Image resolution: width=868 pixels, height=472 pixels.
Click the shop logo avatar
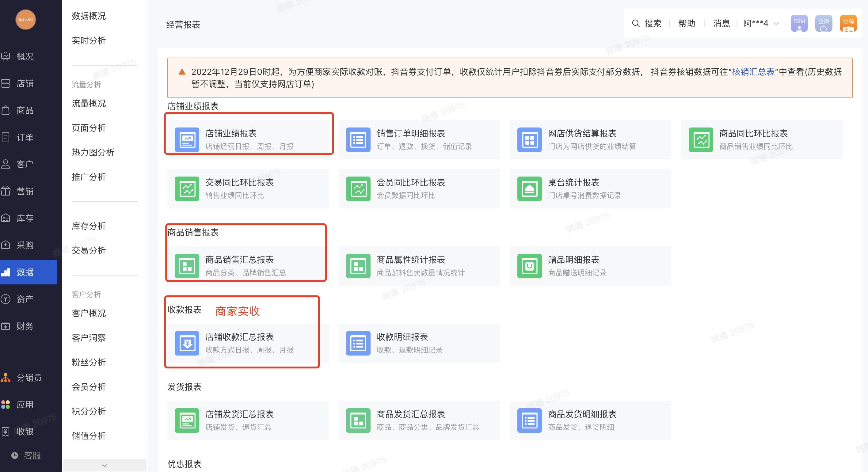[26, 20]
